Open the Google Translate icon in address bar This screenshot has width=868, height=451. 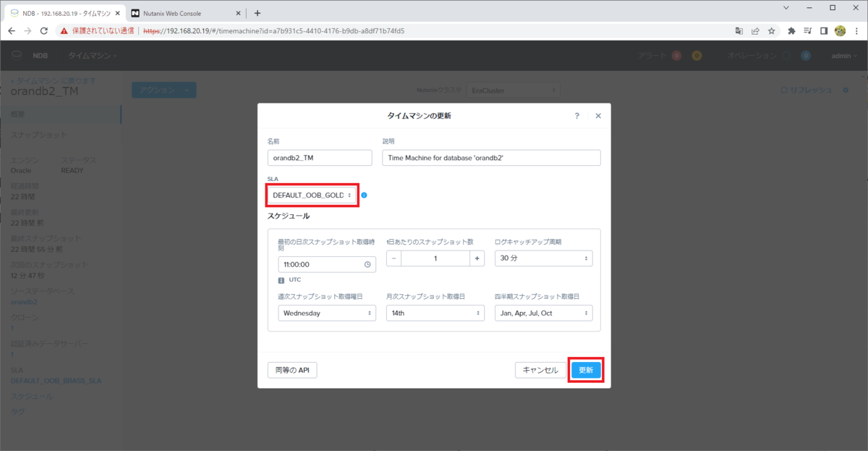click(x=739, y=30)
